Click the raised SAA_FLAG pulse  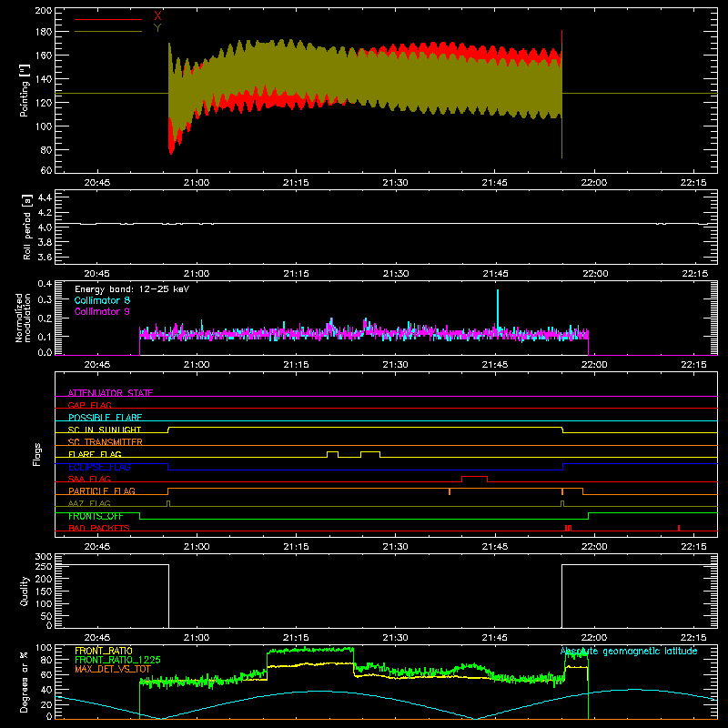click(x=474, y=477)
